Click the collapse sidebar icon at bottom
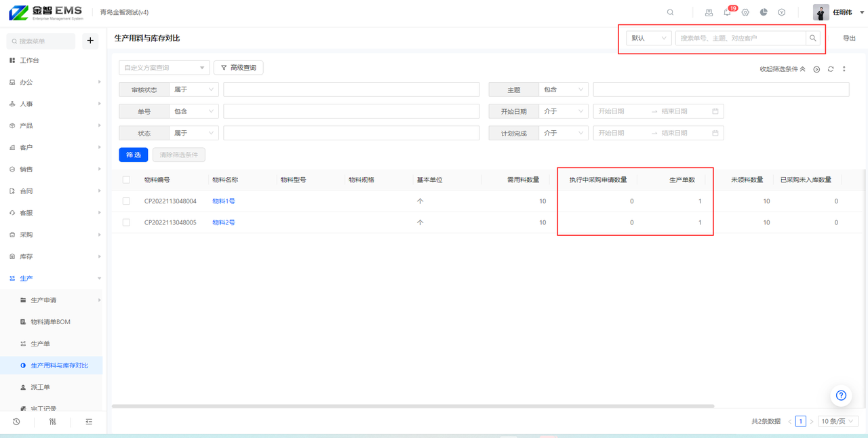 (x=89, y=422)
